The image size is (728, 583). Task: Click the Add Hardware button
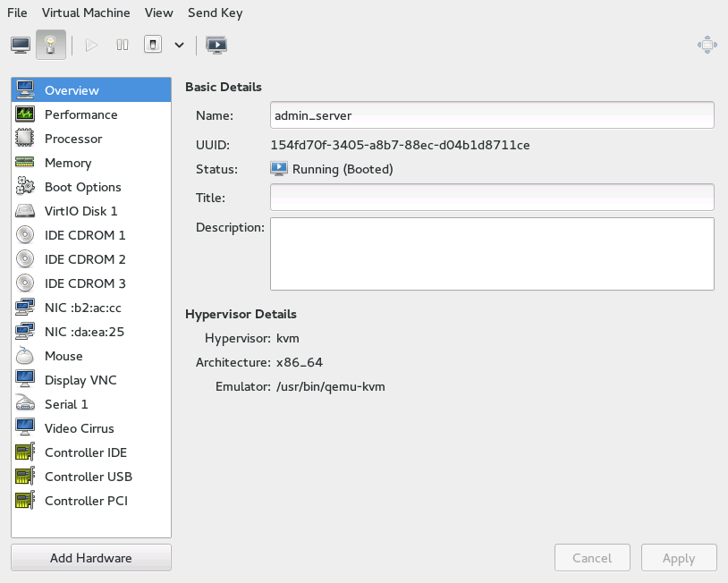[x=91, y=558]
